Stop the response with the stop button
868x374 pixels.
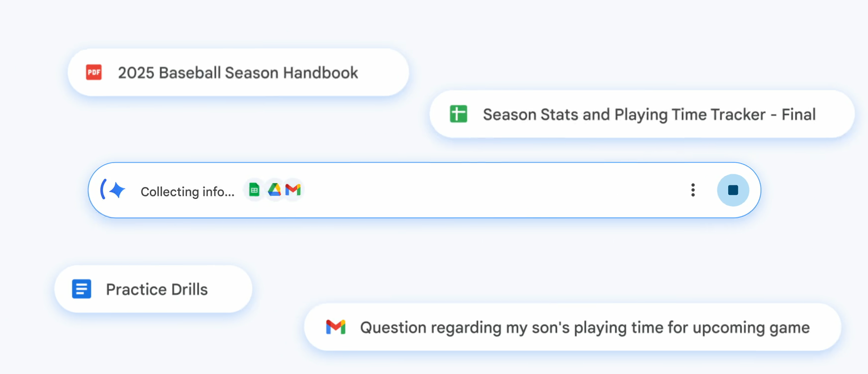733,190
